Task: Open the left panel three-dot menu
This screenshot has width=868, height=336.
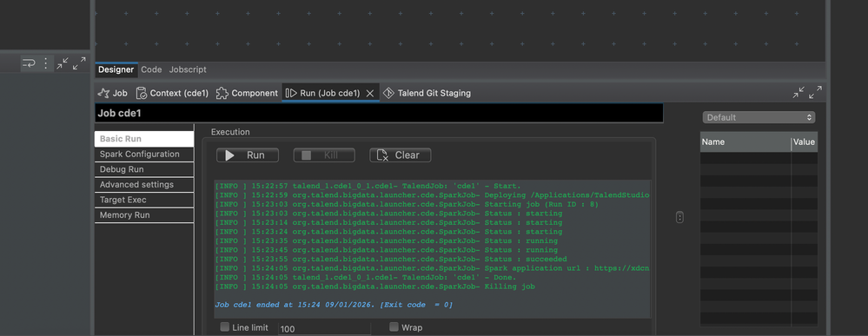Action: 45,63
